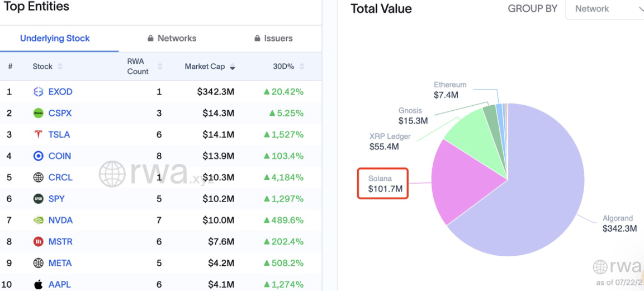The height and width of the screenshot is (291, 644).
Task: Sort table by Market Cap column
Action: pos(210,67)
